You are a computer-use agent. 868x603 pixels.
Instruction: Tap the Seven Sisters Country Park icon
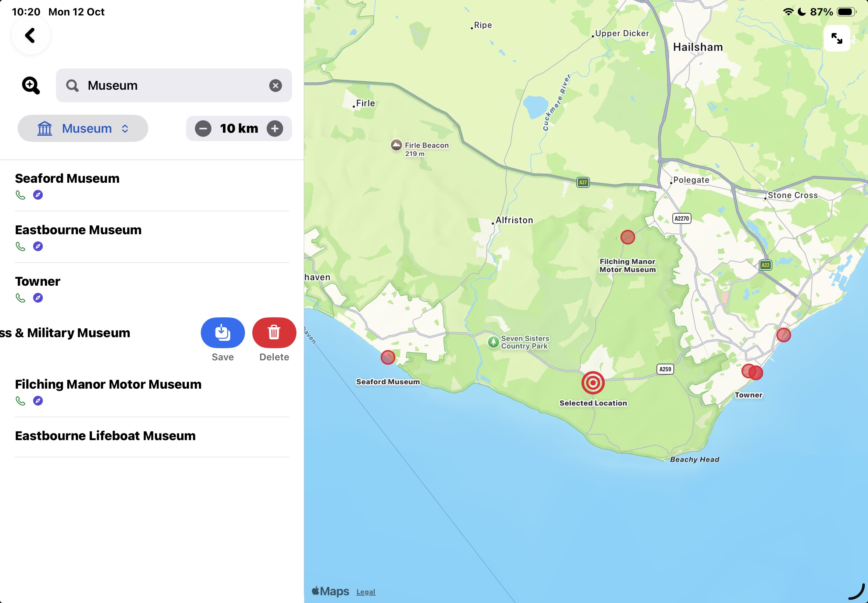tap(493, 342)
